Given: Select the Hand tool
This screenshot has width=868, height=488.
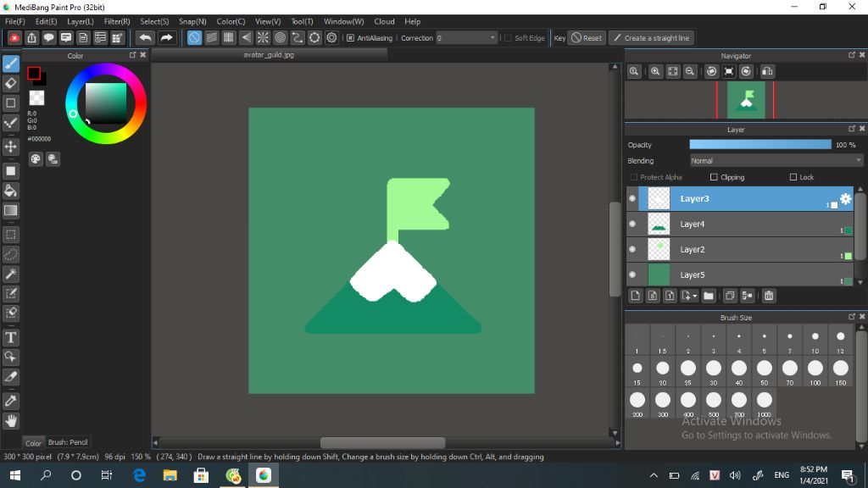Looking at the screenshot, I should (x=11, y=421).
